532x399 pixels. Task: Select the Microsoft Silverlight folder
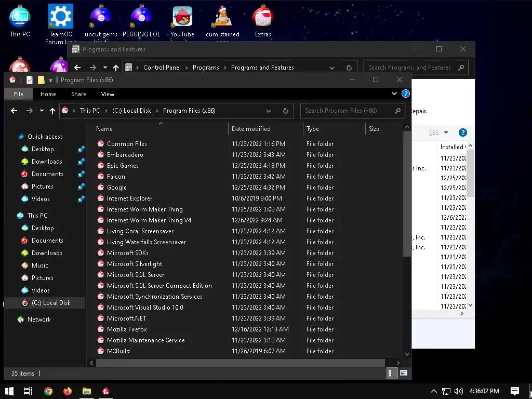[135, 263]
